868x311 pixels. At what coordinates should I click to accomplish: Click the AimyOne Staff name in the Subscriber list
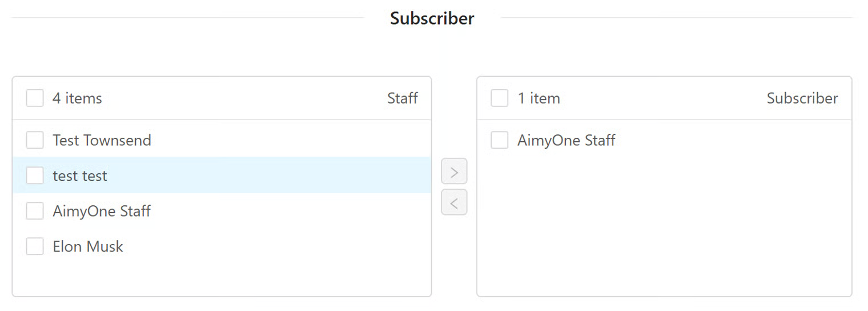pos(566,140)
